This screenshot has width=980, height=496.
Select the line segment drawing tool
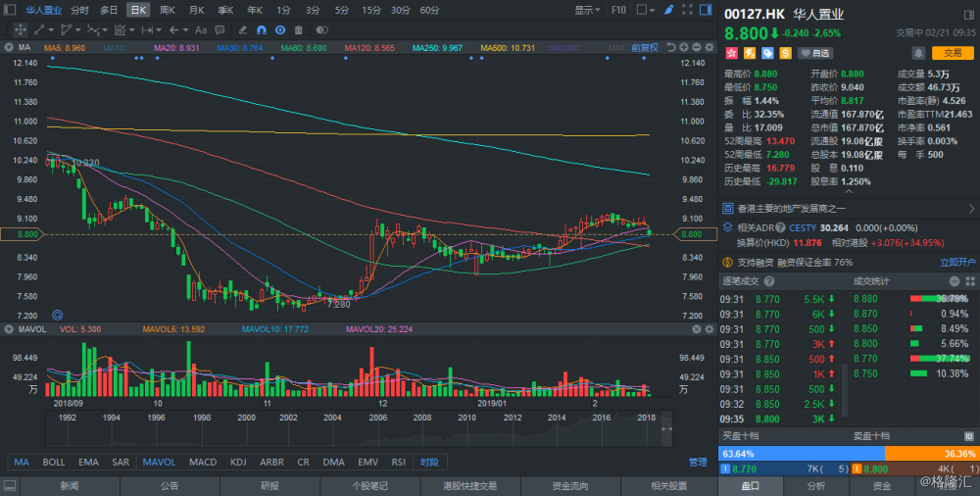(39, 29)
